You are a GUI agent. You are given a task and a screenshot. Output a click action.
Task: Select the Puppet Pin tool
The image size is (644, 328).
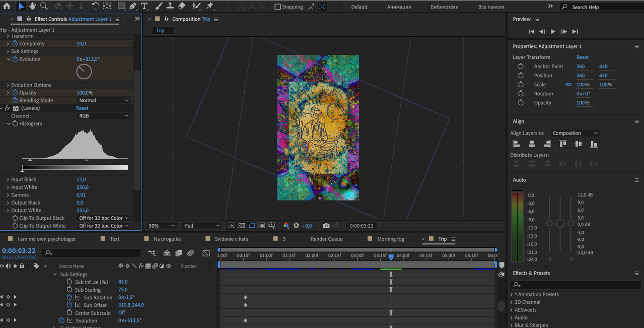209,7
